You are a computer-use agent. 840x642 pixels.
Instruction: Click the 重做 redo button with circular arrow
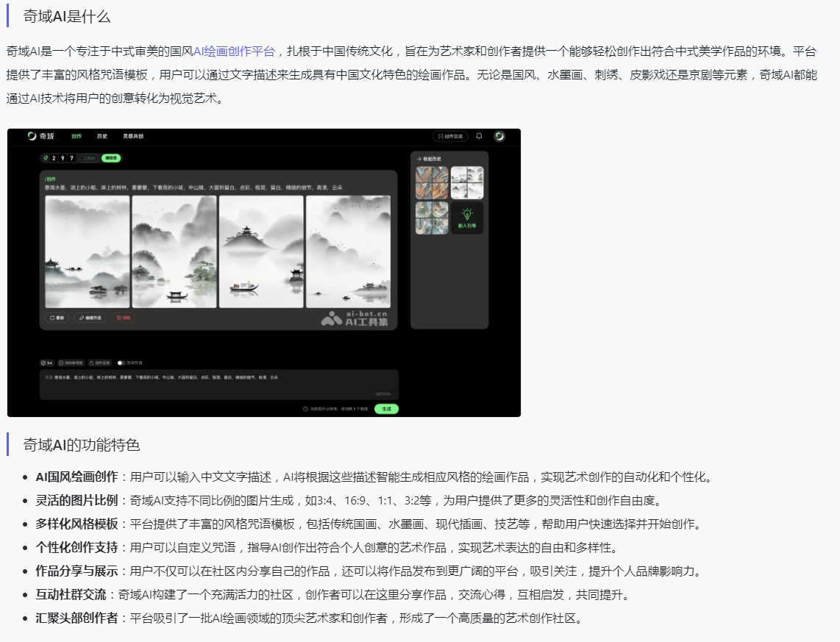pyautogui.click(x=57, y=318)
